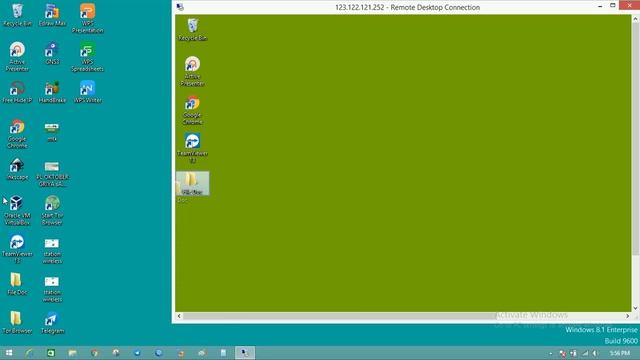Show hidden system tray icons
Viewport: 640px width, 360px height.
coord(551,353)
